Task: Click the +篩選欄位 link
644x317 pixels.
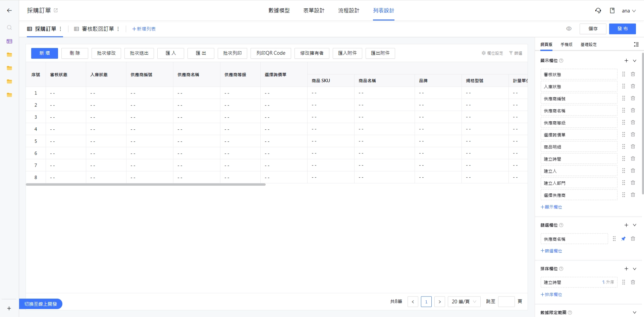Action: coord(551,251)
